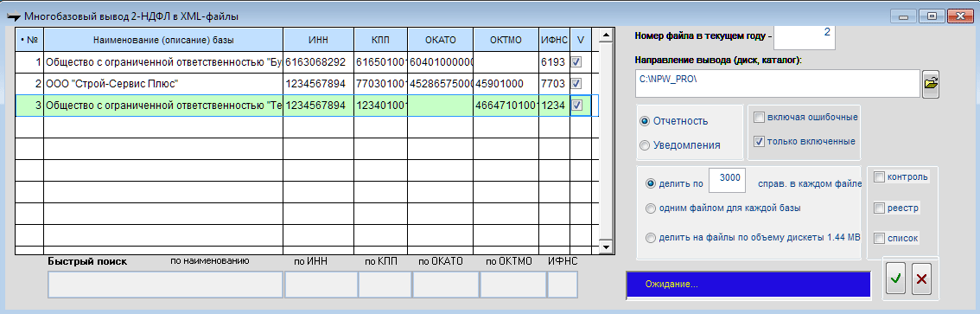Focus the quick search по ИНН field
This screenshot has width=980, height=314.
[x=321, y=284]
